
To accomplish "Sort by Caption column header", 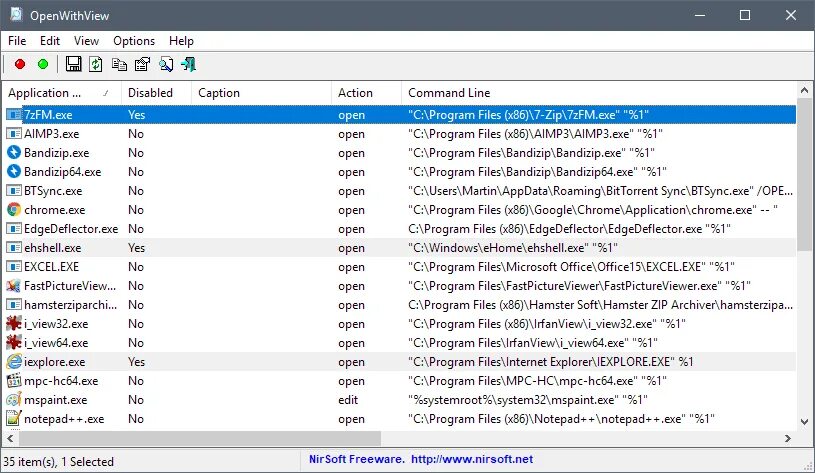I will click(261, 93).
